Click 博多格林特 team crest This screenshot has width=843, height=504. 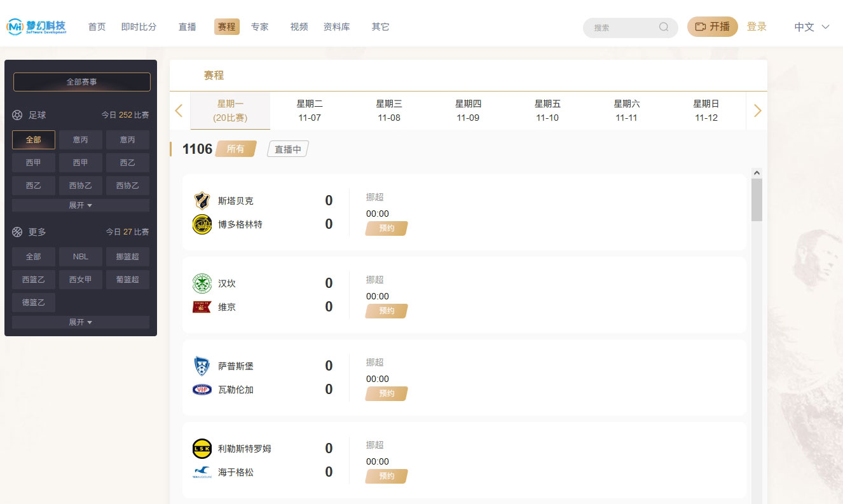pos(202,224)
